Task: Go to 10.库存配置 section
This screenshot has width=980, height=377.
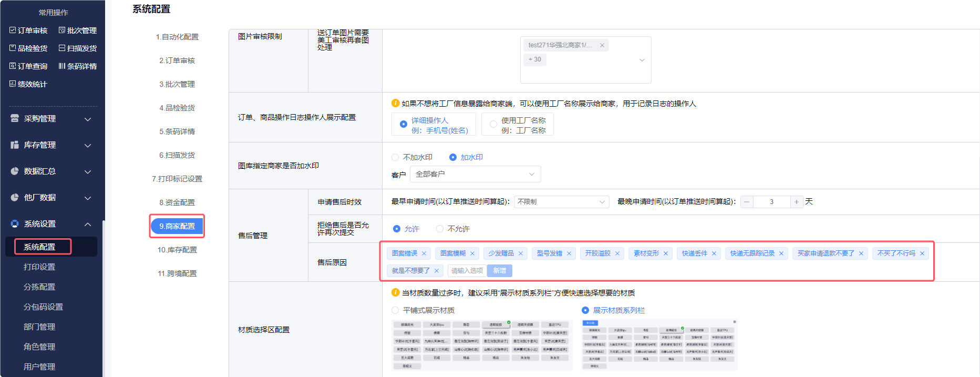Action: pos(177,250)
